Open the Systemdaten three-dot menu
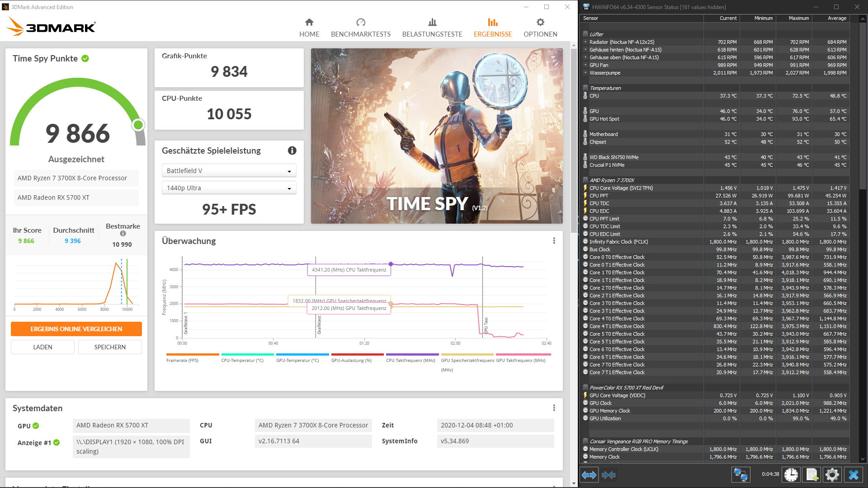Image resolution: width=868 pixels, height=488 pixels. coord(554,408)
